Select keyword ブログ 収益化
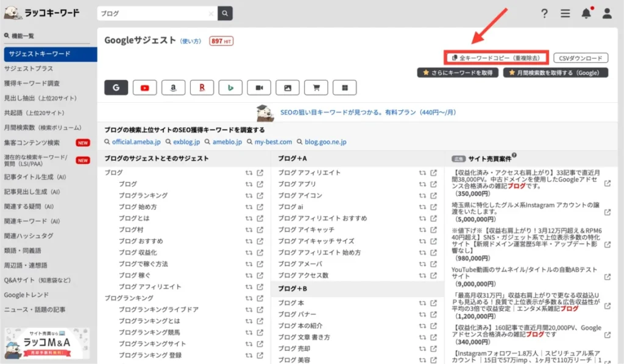The image size is (624, 364). point(138,253)
